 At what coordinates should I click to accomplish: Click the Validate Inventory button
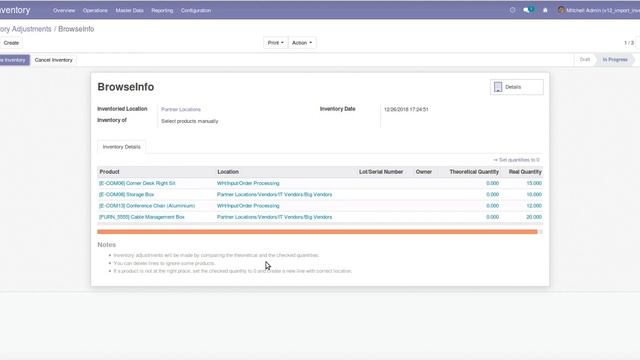point(14,60)
